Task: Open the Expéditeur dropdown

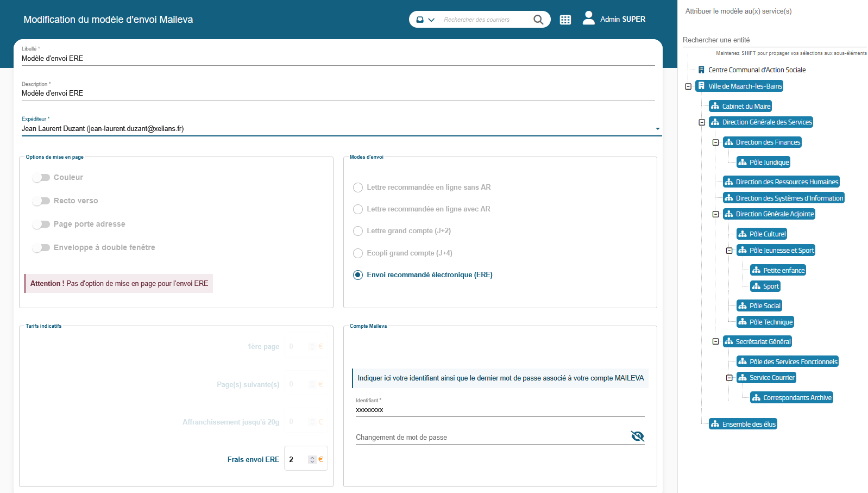Action: (657, 129)
